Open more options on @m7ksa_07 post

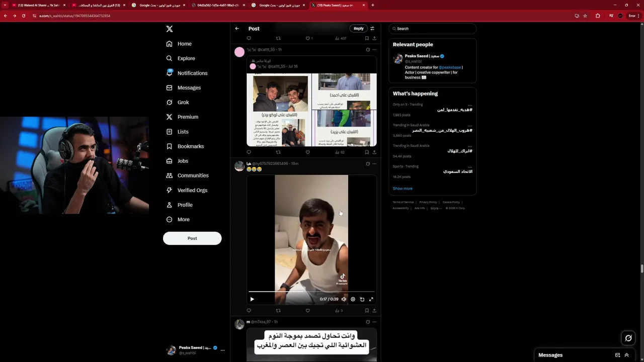click(374, 322)
